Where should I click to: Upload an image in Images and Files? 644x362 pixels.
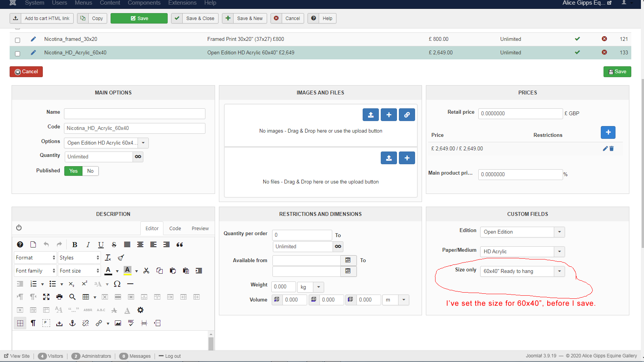(x=370, y=115)
